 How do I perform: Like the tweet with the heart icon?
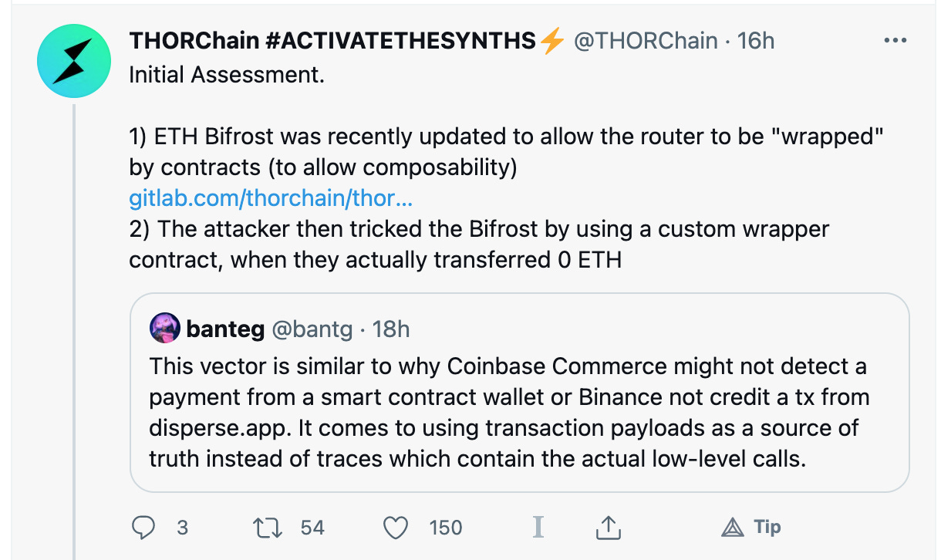click(x=396, y=528)
